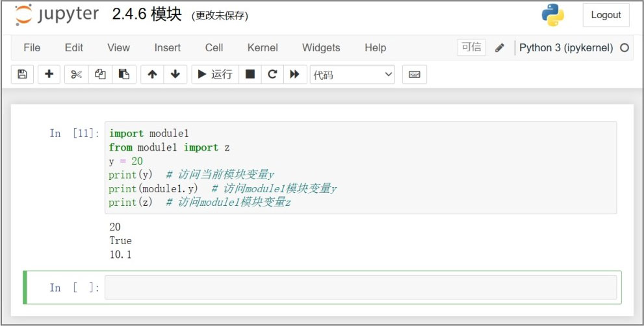Open the Edit menu
Viewport: 644px width, 326px height.
point(74,48)
